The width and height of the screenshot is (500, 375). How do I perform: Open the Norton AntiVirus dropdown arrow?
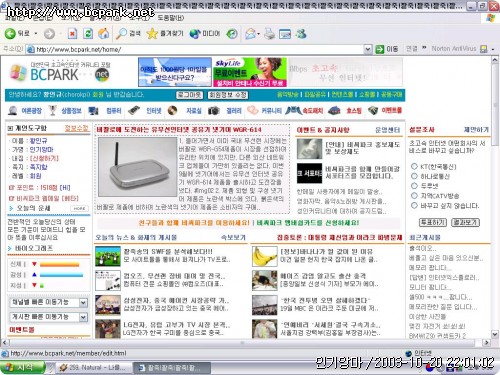[493, 50]
